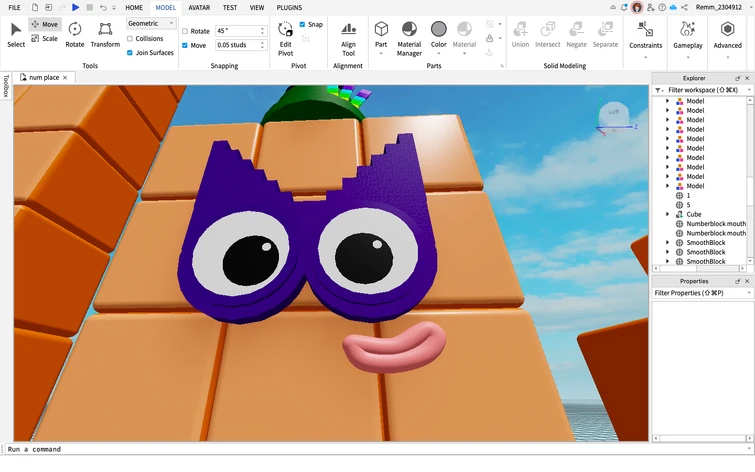Click the Constraints button
755x472 pixels.
(646, 35)
